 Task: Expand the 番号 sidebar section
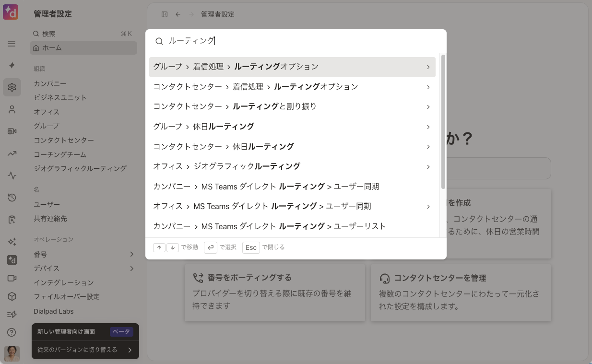click(131, 254)
